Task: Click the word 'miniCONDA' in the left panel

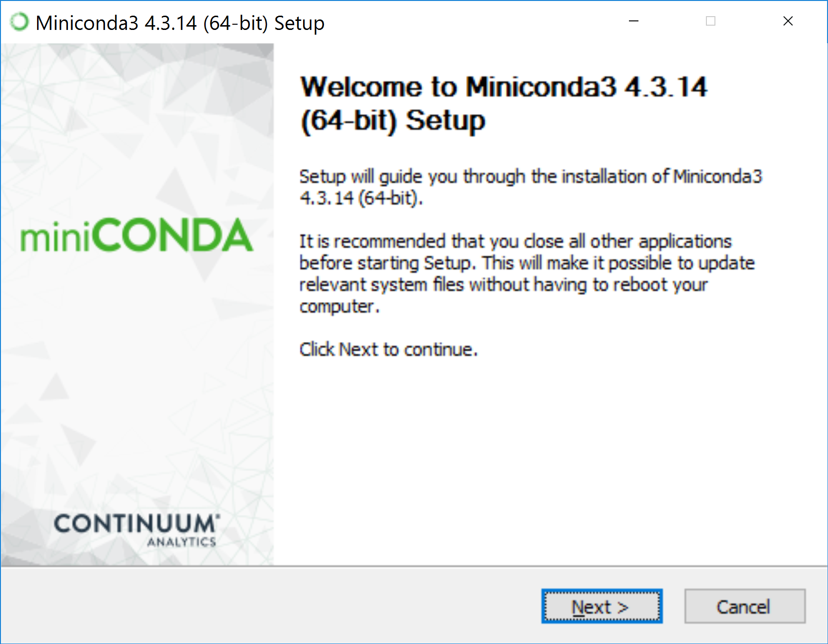Action: (x=136, y=236)
